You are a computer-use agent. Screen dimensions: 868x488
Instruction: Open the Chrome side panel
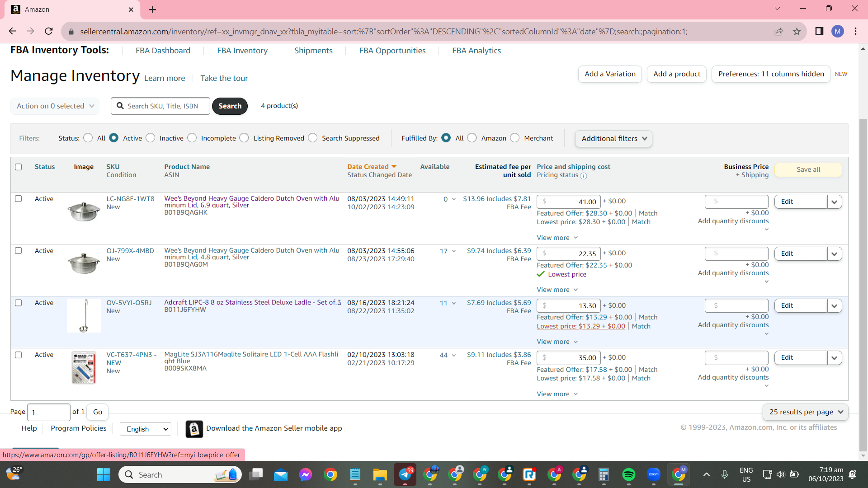[x=819, y=31]
